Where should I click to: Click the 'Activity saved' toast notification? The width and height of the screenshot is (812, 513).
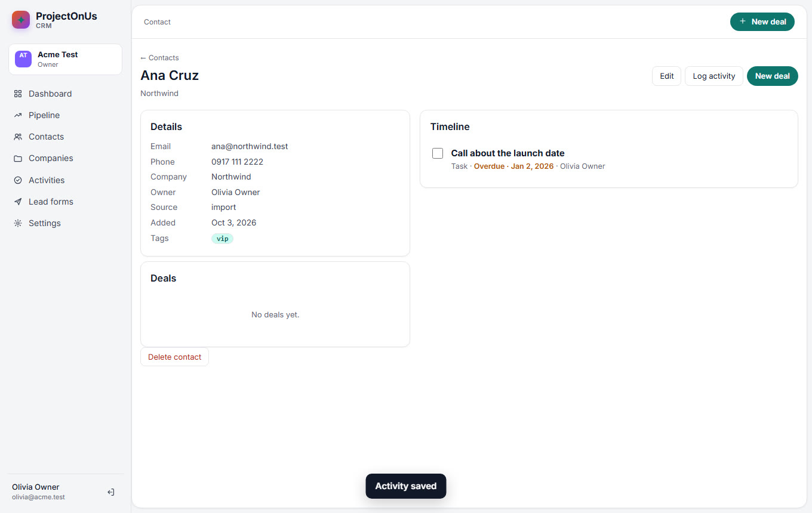point(406,486)
